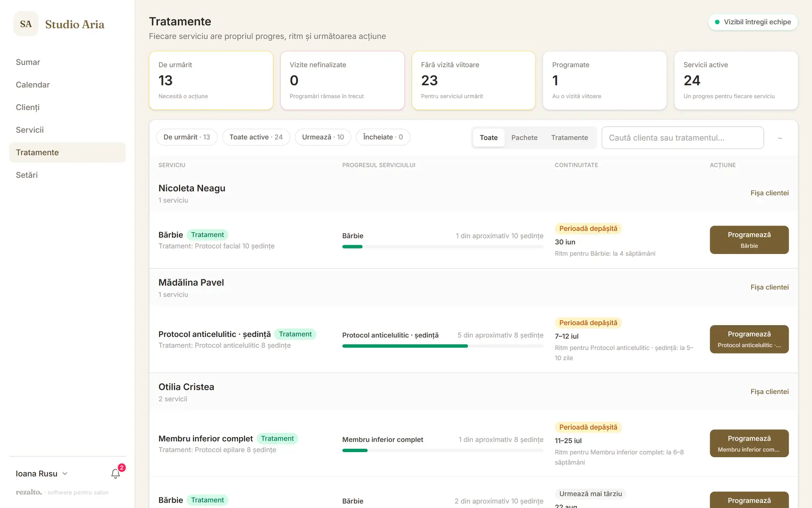Viewport: 812px width, 508px height.
Task: Click the text Tratament: Protocol anticelulitic 8 ședințe
Action: pos(225,345)
